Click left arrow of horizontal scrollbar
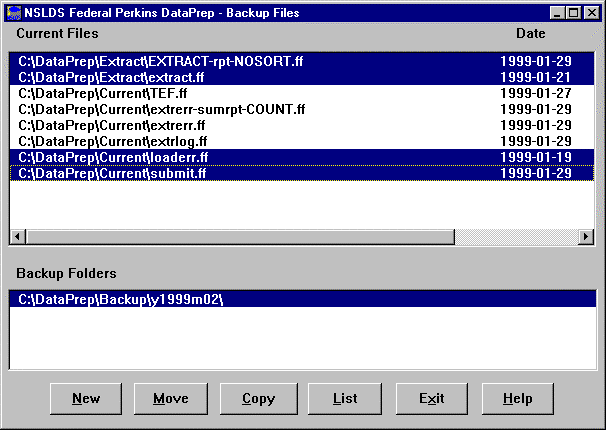 [18, 236]
